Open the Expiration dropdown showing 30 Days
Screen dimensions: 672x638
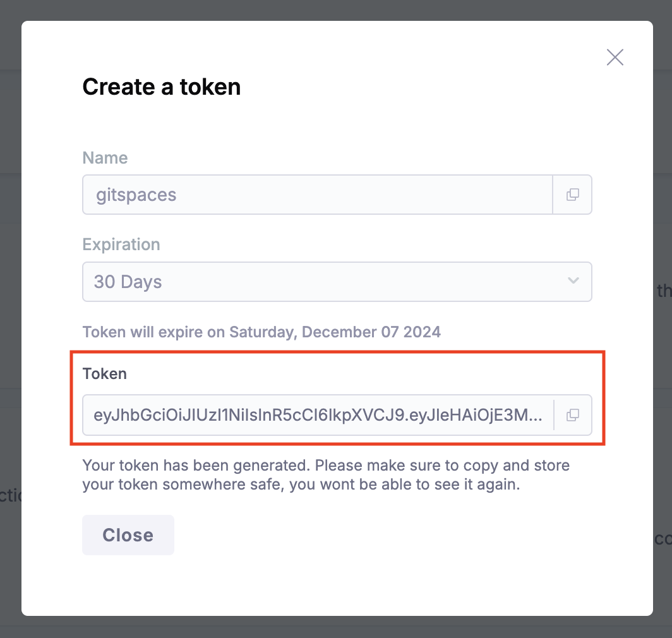(337, 281)
